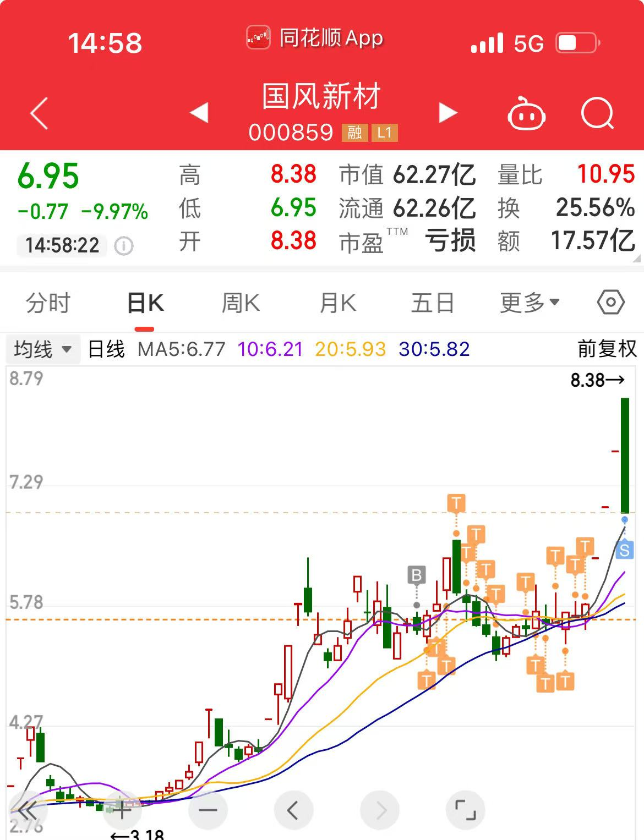Tap the gray B buy marker

[x=417, y=575]
